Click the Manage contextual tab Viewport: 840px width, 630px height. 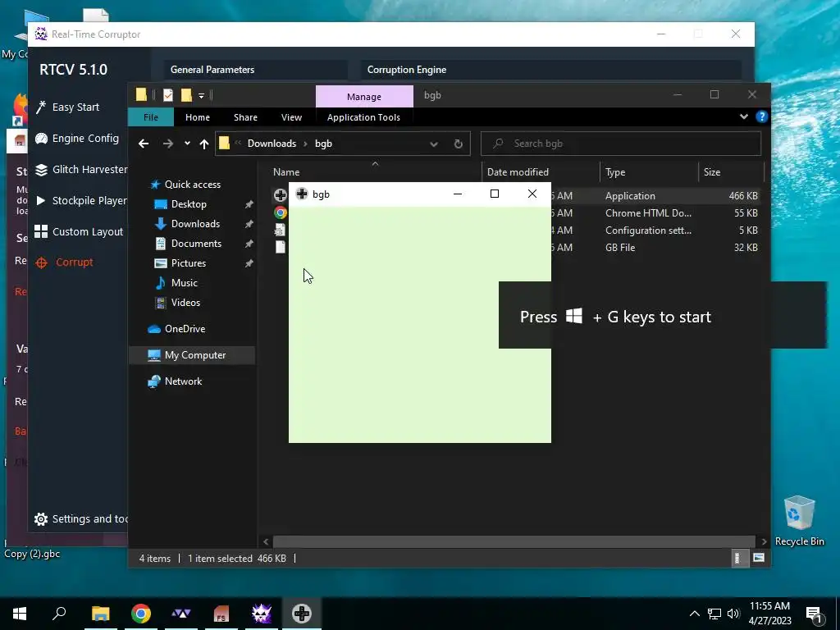click(x=364, y=97)
